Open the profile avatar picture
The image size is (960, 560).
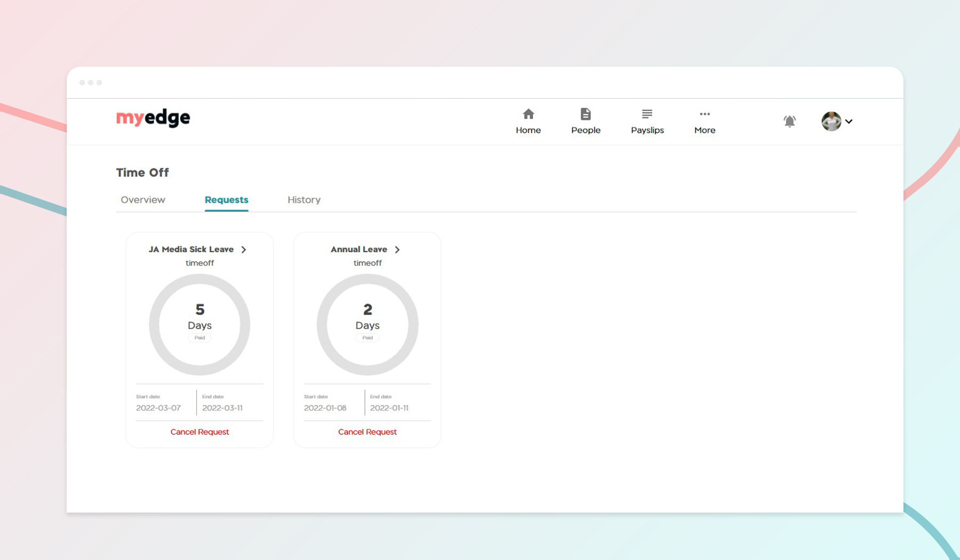coord(830,121)
